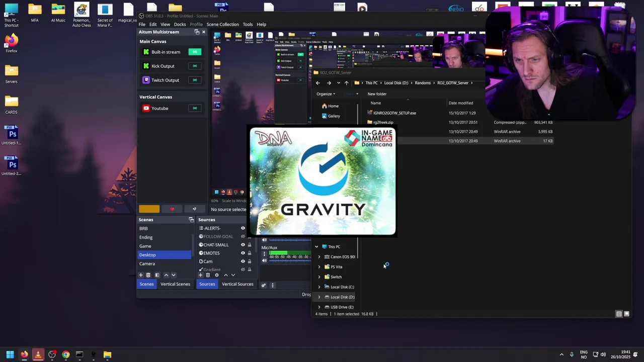The width and height of the screenshot is (644, 362).
Task: Open the scene filters icon
Action: pyautogui.click(x=157, y=275)
